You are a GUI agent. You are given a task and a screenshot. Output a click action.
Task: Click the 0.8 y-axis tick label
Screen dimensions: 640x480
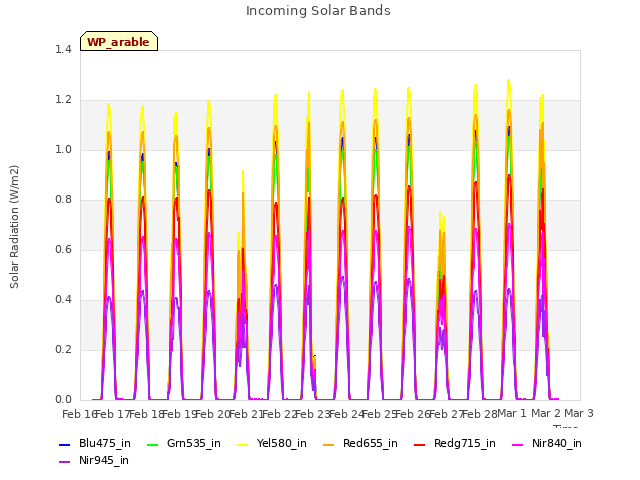(x=63, y=200)
